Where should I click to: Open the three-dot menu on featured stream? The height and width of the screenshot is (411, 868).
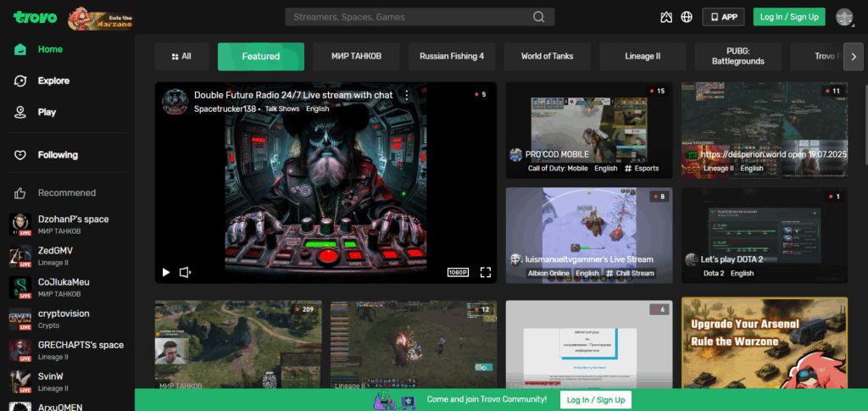coord(407,95)
